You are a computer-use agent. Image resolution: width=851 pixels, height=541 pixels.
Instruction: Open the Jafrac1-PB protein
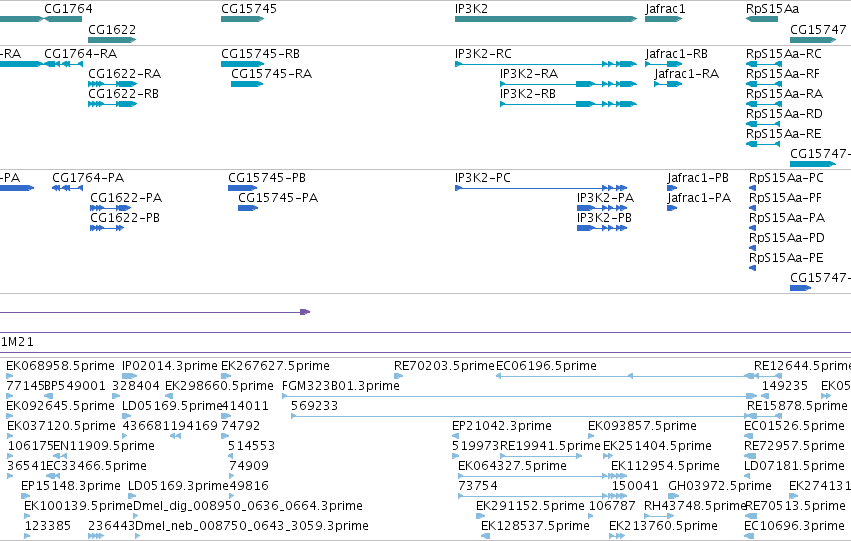pyautogui.click(x=698, y=178)
